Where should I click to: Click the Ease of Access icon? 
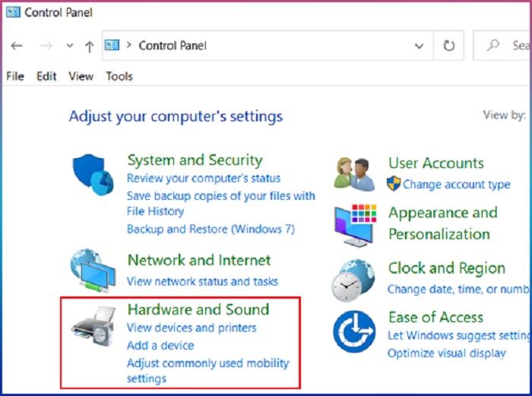354,331
